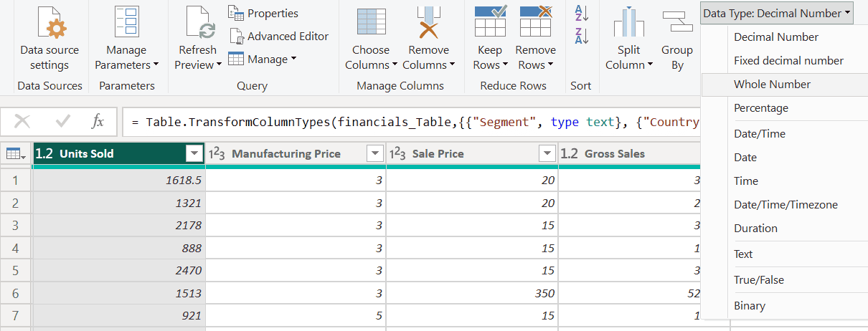
Task: Click the table select-all corner icon
Action: pos(15,153)
